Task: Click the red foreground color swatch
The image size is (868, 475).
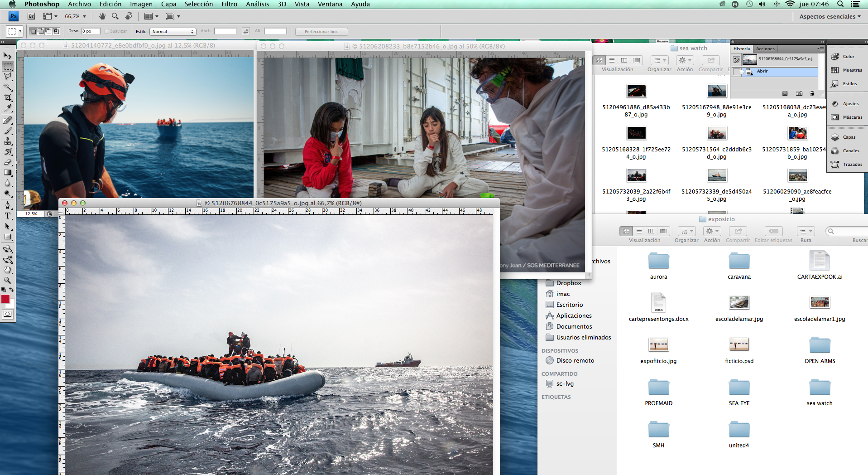Action: coord(5,298)
